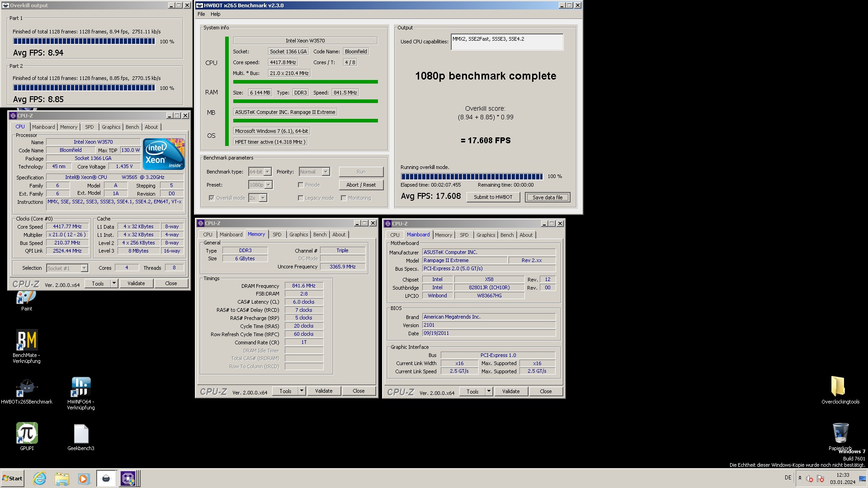
Task: Click the Used CPU capabilities text box
Action: (x=507, y=42)
